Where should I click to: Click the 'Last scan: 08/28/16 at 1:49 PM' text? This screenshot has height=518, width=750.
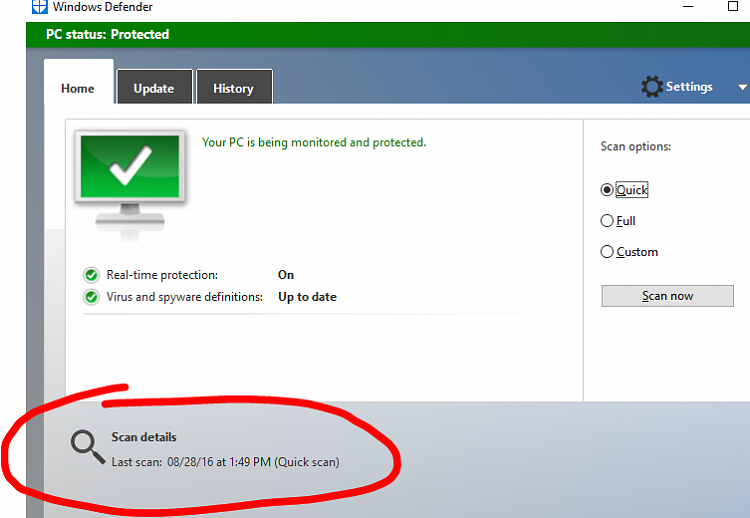[191, 462]
